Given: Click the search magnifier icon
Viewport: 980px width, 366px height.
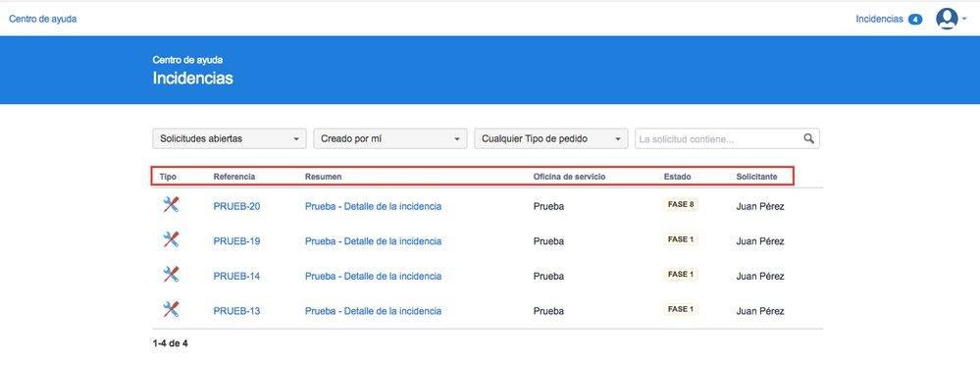Looking at the screenshot, I should click(808, 138).
